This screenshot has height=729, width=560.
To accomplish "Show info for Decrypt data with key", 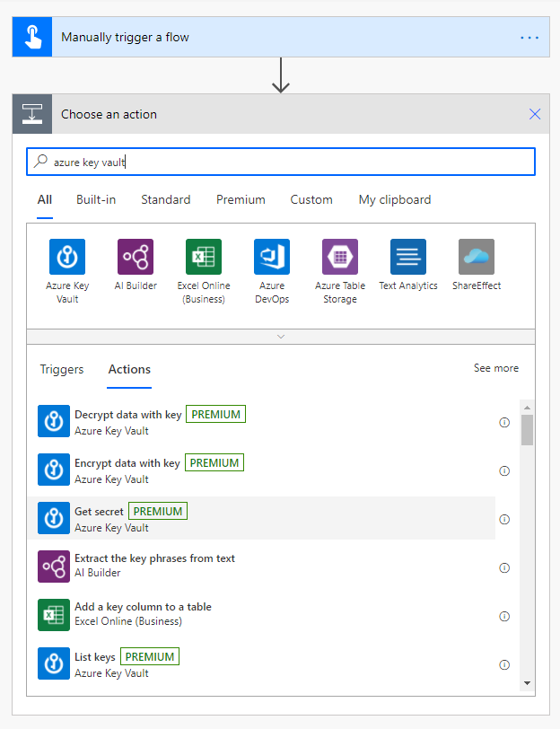I will [504, 422].
